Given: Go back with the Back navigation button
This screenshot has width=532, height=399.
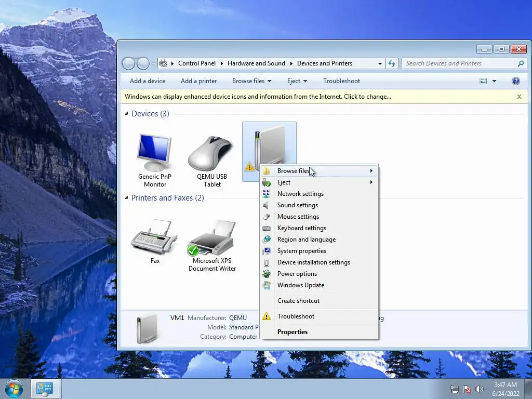Looking at the screenshot, I should (x=128, y=63).
